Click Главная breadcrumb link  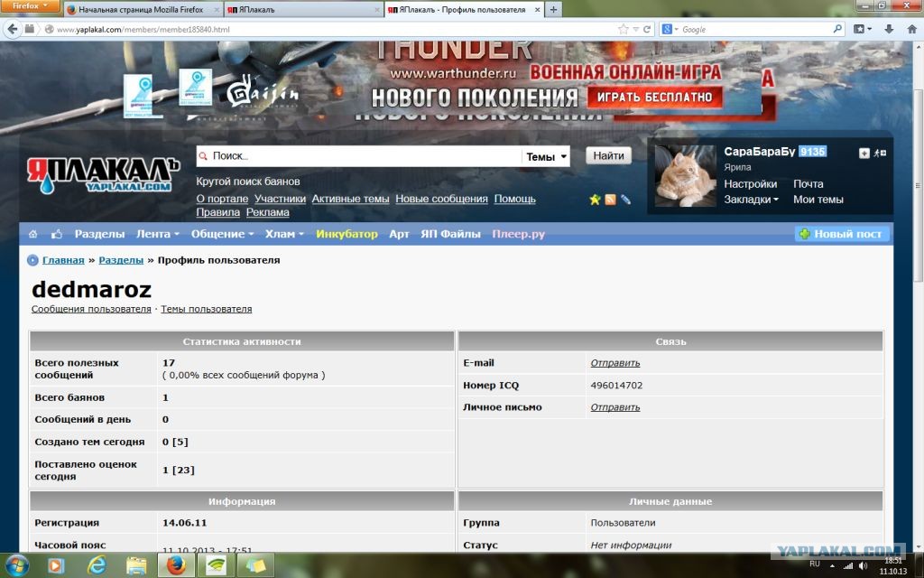[x=63, y=260]
